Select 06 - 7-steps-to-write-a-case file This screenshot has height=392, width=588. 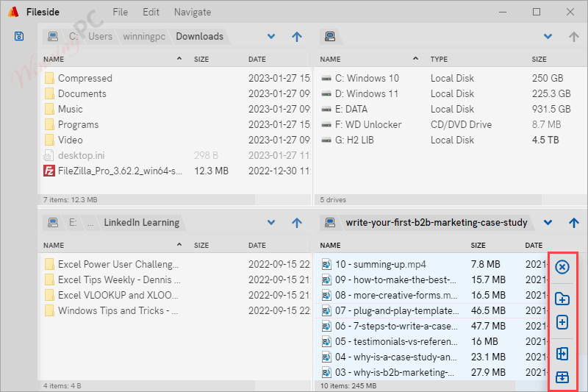(x=431, y=326)
